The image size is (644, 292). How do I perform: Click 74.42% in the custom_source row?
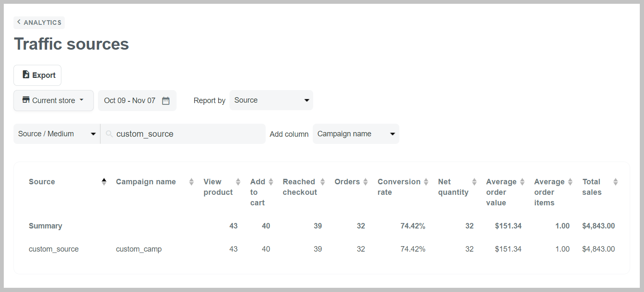tap(413, 249)
